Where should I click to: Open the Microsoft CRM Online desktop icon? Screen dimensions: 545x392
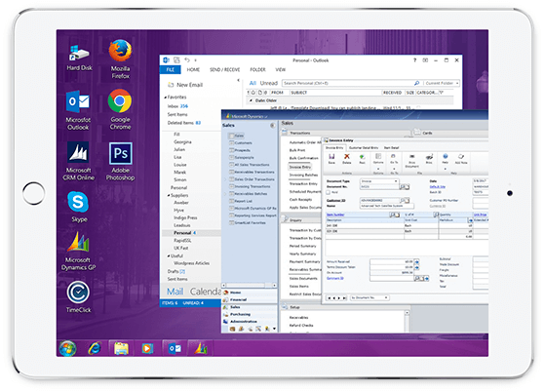coord(79,161)
